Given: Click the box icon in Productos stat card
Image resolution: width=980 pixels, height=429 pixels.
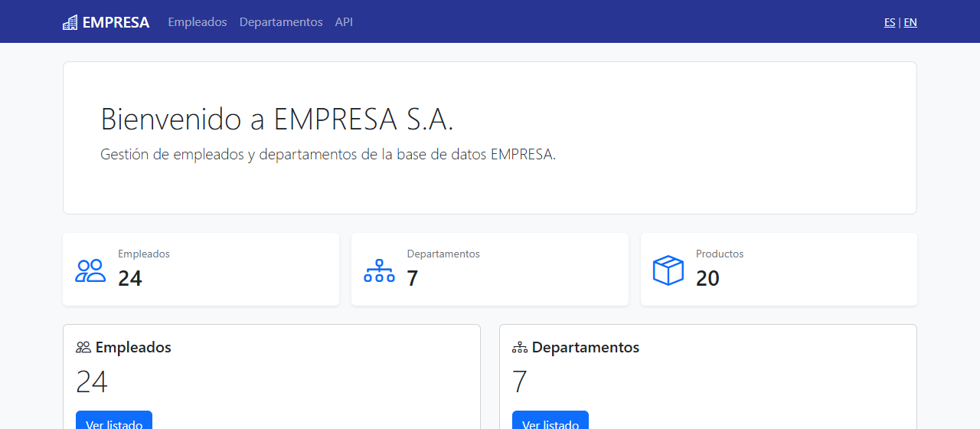Looking at the screenshot, I should pyautogui.click(x=668, y=270).
